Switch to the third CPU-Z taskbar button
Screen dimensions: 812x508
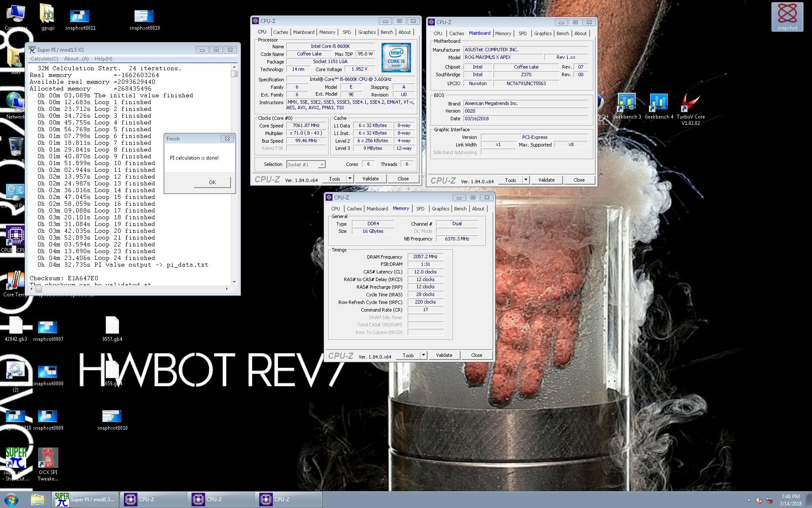point(290,500)
